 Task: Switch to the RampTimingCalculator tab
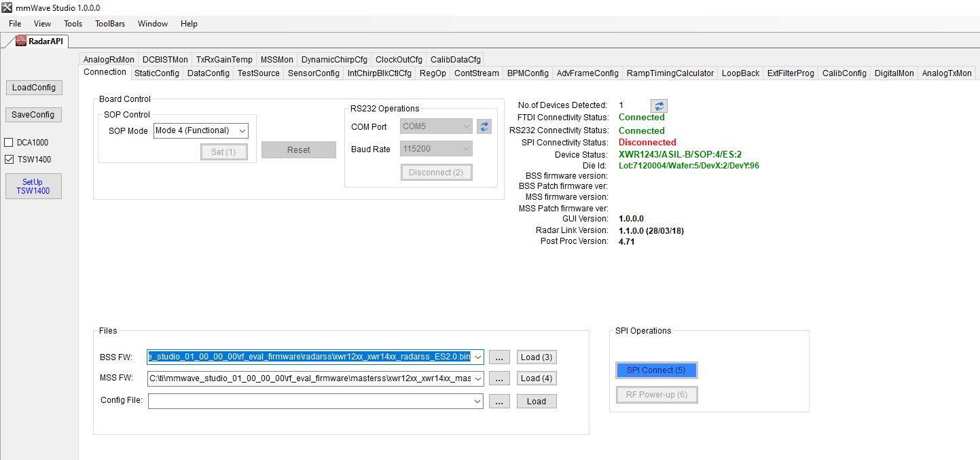click(670, 73)
